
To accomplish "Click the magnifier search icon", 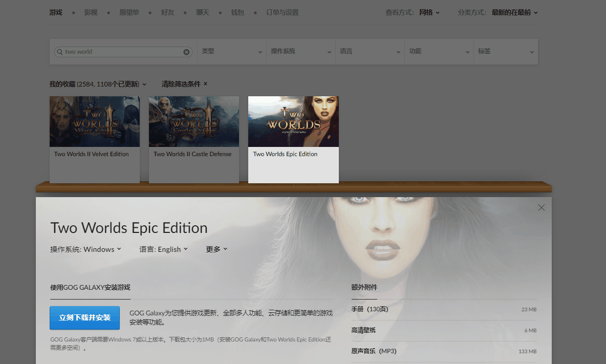I will click(x=59, y=52).
